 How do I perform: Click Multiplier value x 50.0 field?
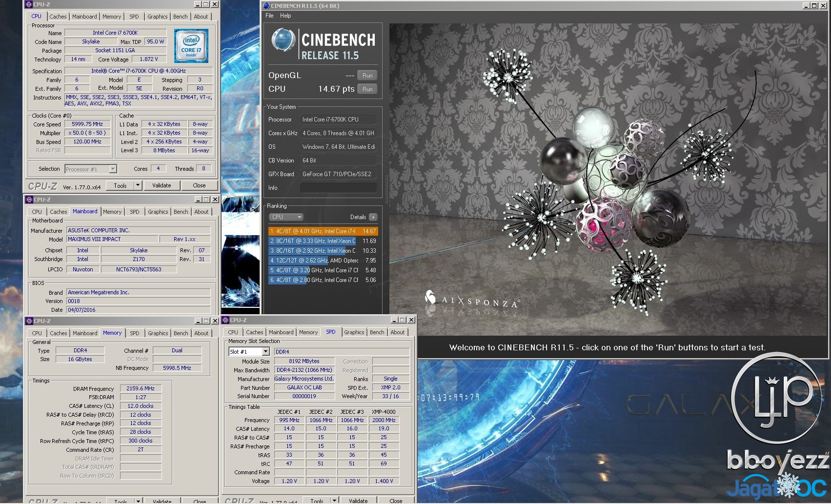[x=87, y=133]
